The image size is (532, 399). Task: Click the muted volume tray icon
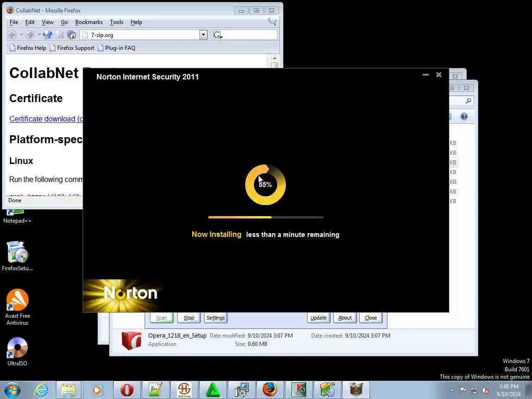tap(485, 390)
